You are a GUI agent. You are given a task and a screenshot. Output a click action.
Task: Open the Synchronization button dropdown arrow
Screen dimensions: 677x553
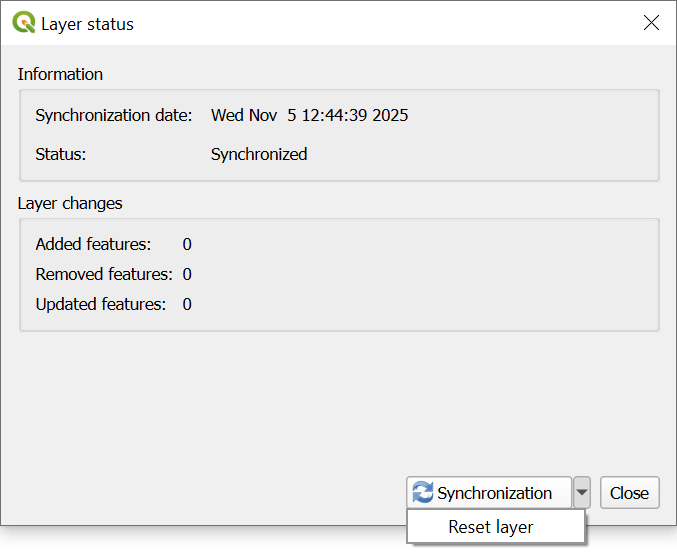[582, 493]
